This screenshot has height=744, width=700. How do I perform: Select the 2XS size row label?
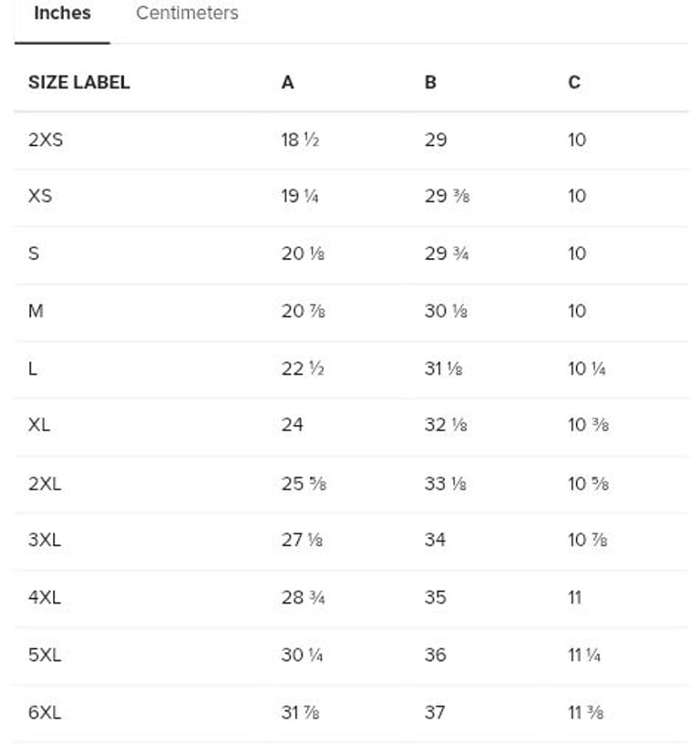tap(46, 139)
